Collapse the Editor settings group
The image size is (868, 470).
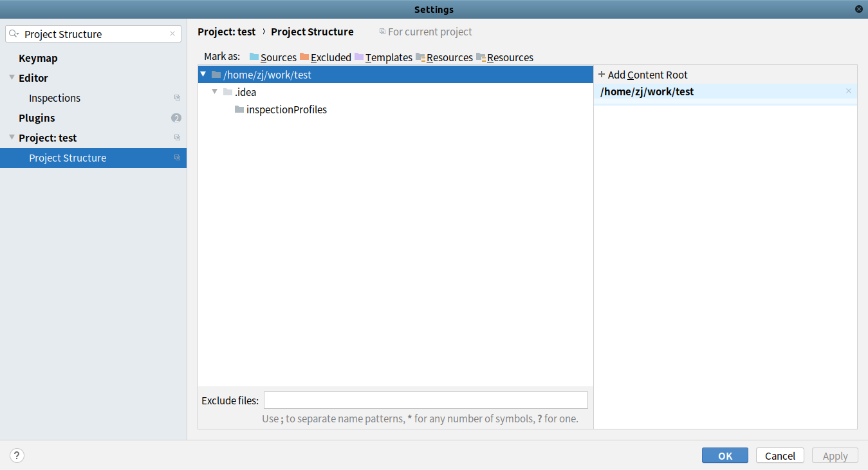pyautogui.click(x=12, y=78)
